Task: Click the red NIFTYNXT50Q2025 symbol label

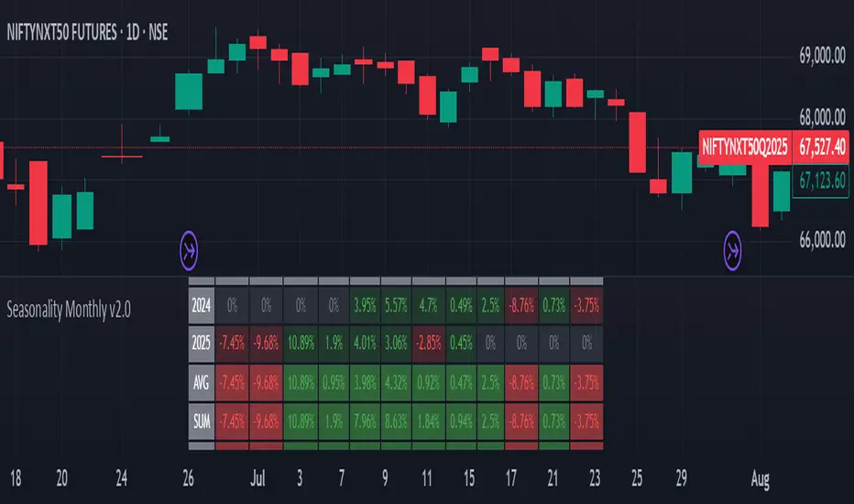Action: (x=743, y=147)
